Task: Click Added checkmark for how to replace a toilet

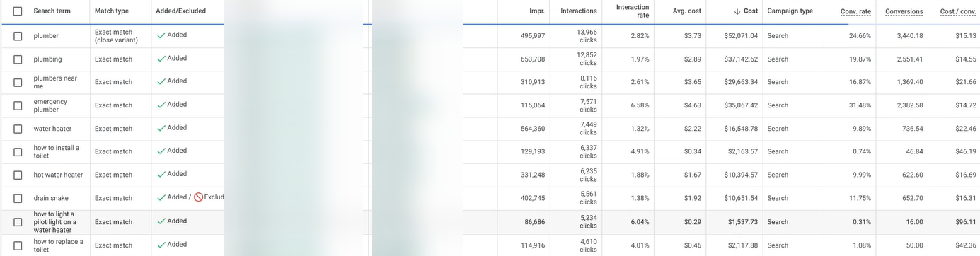Action: pos(161,245)
